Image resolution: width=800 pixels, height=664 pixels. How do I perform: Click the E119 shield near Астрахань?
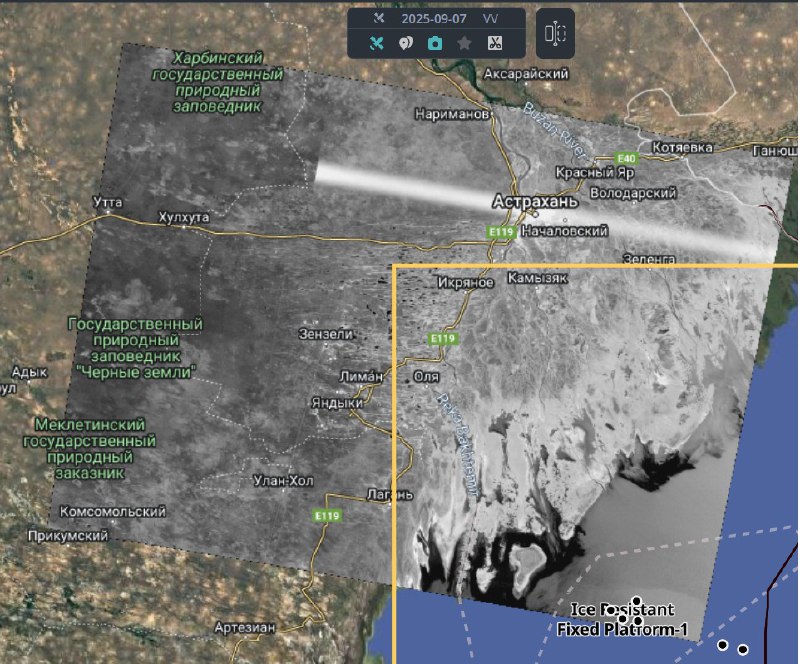[501, 232]
